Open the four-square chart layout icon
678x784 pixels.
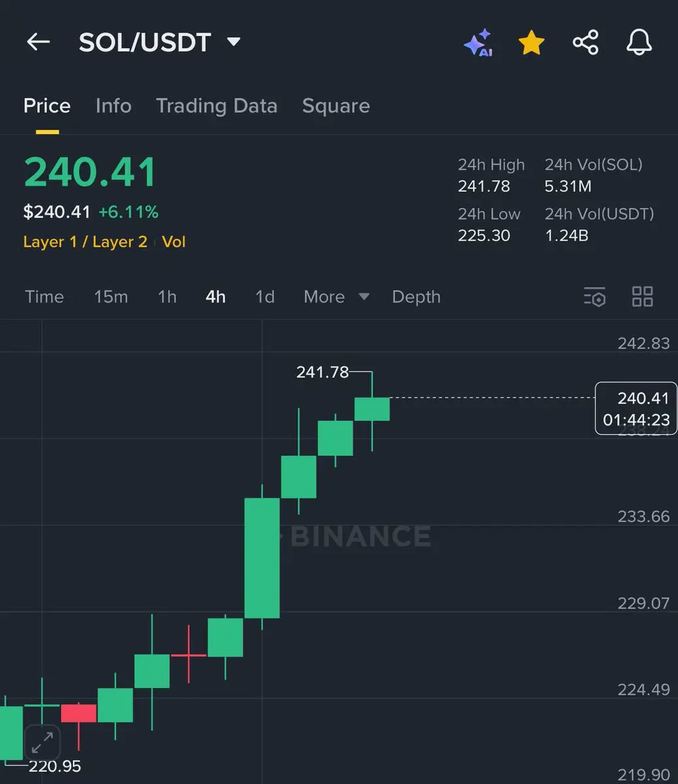643,297
